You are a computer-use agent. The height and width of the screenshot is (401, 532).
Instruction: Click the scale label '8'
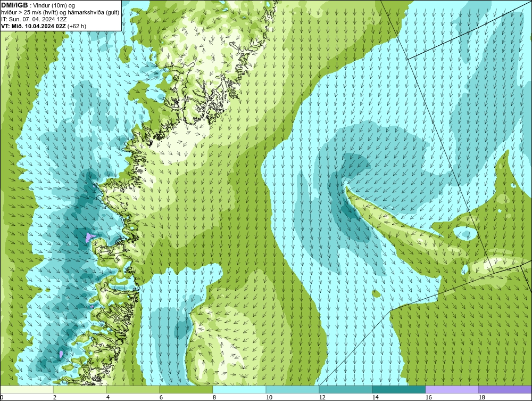tap(214, 397)
